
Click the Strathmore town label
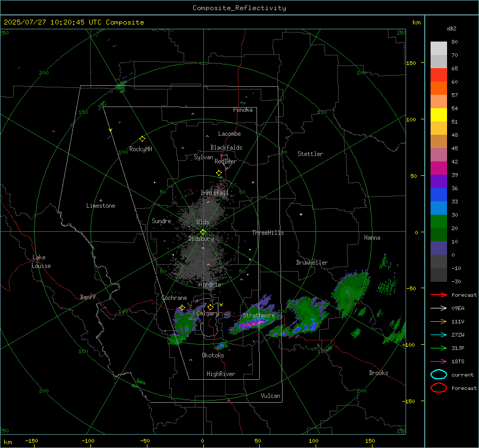[259, 315]
